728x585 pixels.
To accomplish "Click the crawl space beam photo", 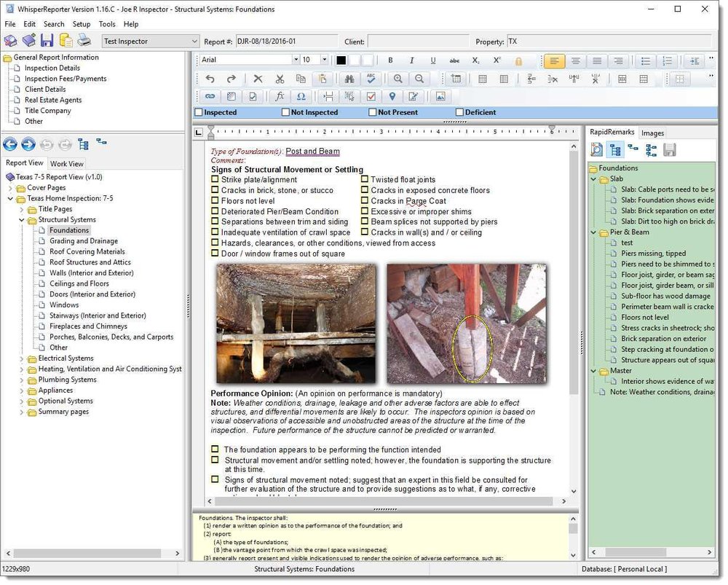I will pyautogui.click(x=296, y=324).
